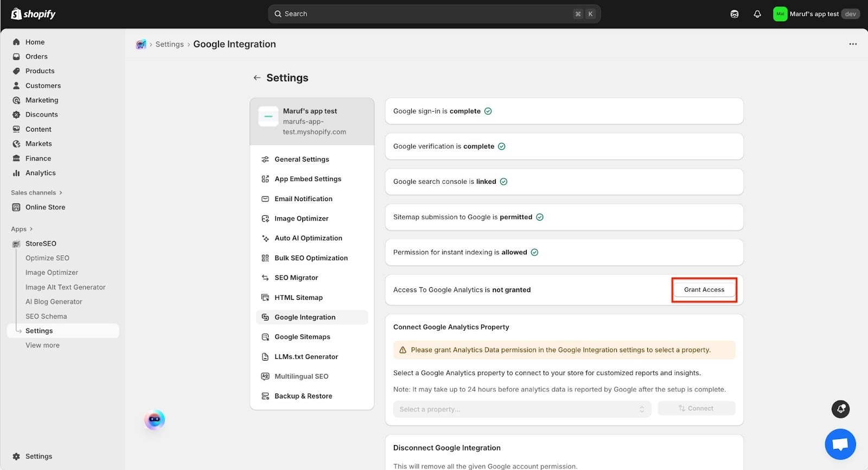Image resolution: width=868 pixels, height=470 pixels.
Task: Open the notifications bell icon
Action: [757, 14]
